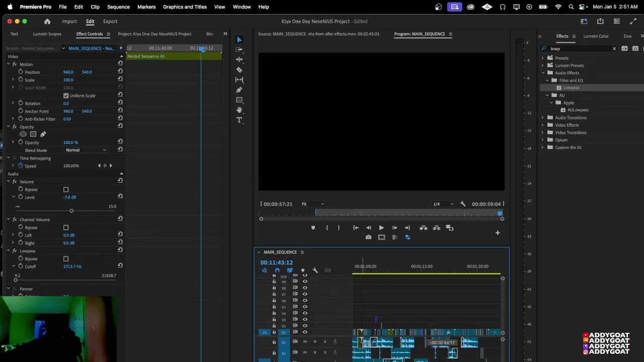Step back one frame
Screen dimensions: 644x362
(368, 228)
